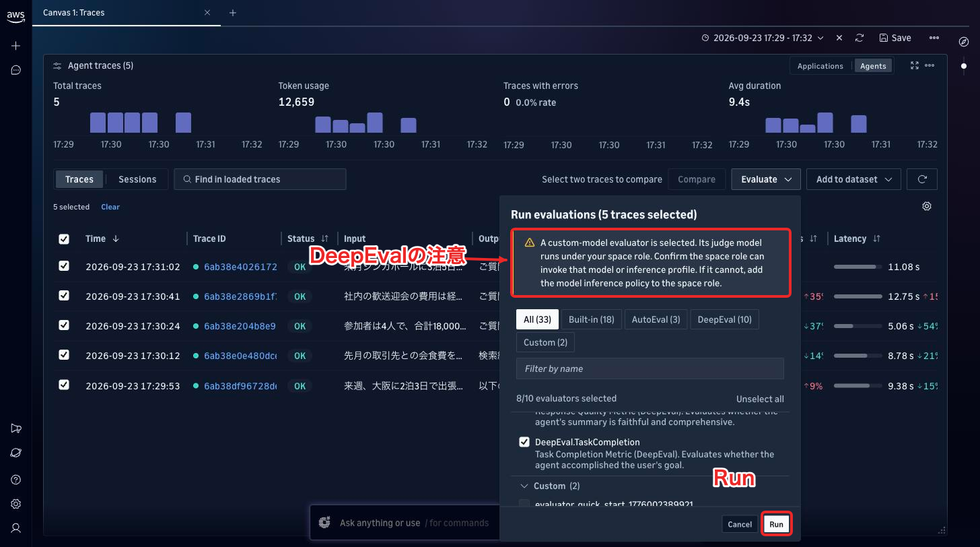This screenshot has height=547, width=980.
Task: Click the reload traces button
Action: [922, 179]
